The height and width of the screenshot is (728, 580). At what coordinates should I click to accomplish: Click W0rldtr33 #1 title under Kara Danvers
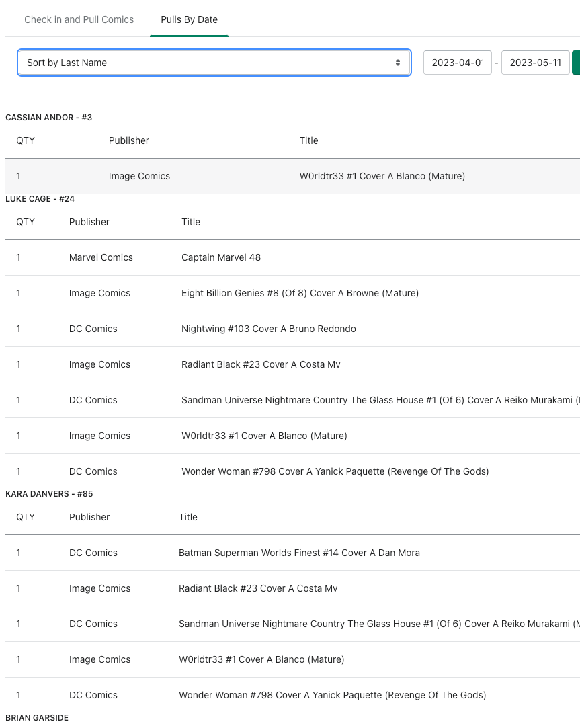pyautogui.click(x=261, y=659)
